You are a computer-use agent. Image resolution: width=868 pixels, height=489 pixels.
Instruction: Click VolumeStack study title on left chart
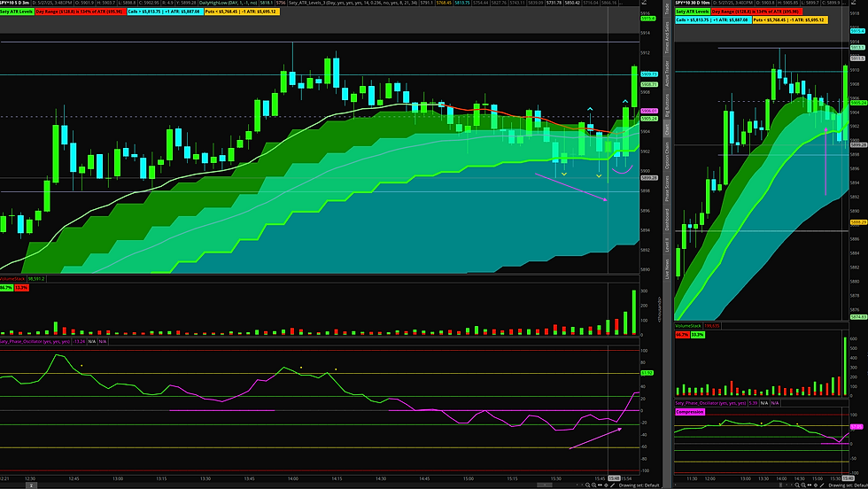12,278
